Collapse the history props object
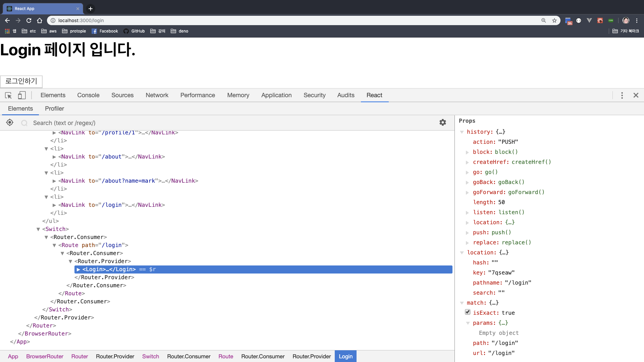 point(462,132)
